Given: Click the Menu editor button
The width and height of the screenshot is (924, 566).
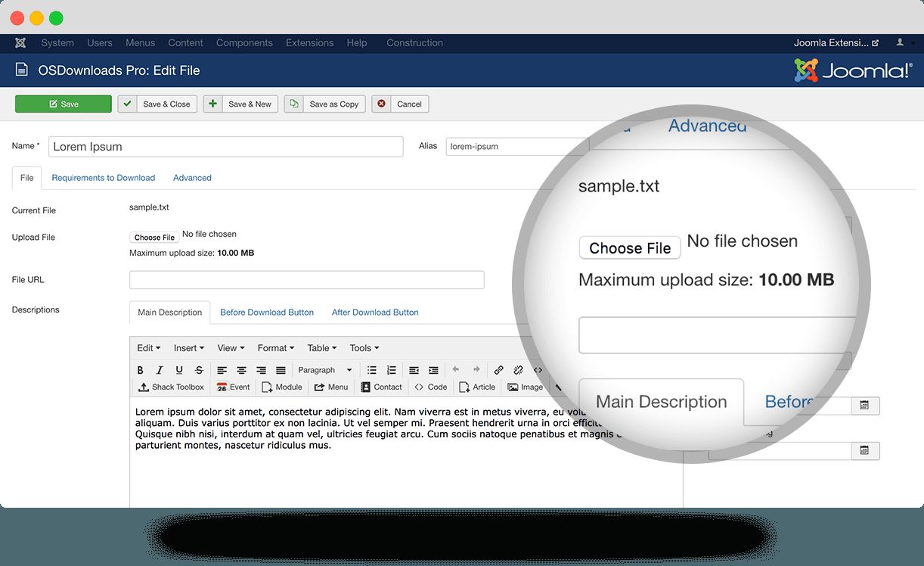Looking at the screenshot, I should pyautogui.click(x=331, y=387).
